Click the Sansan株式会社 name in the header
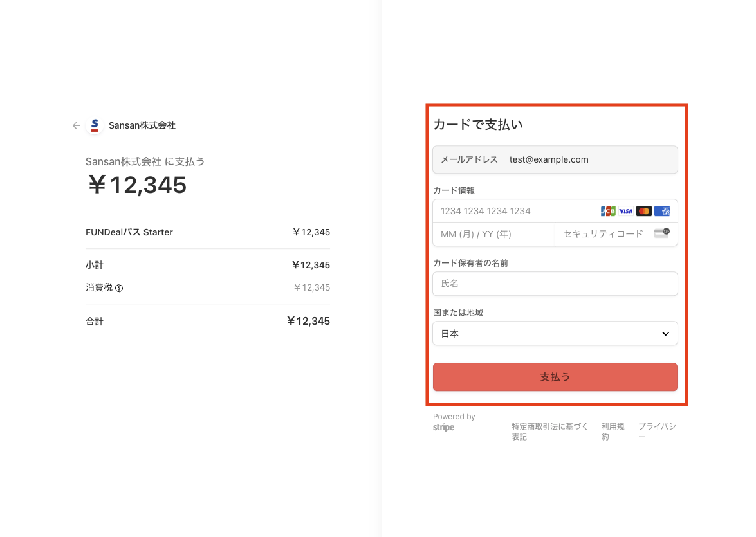This screenshot has width=756, height=537. coord(142,125)
